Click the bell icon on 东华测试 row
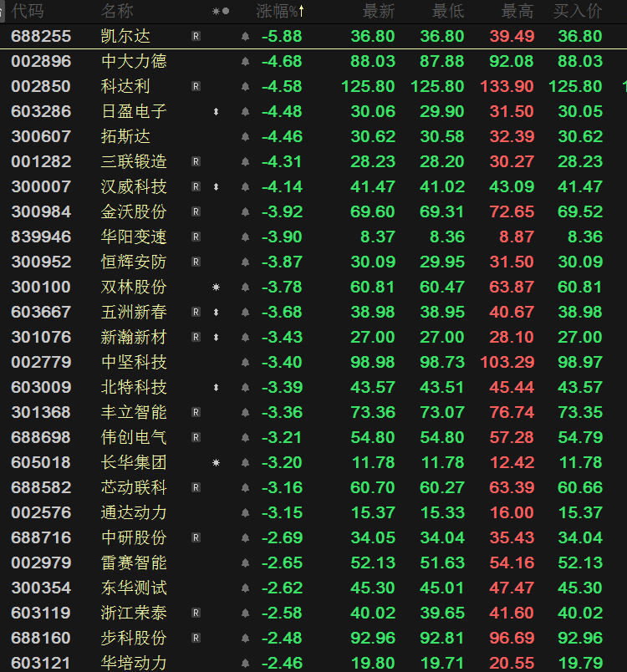The image size is (627, 672). coord(245,588)
